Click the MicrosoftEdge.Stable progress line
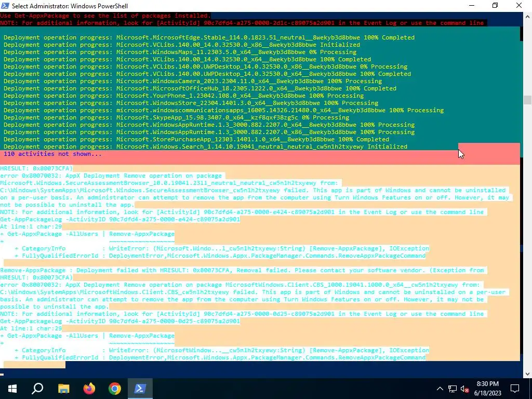 (209, 37)
